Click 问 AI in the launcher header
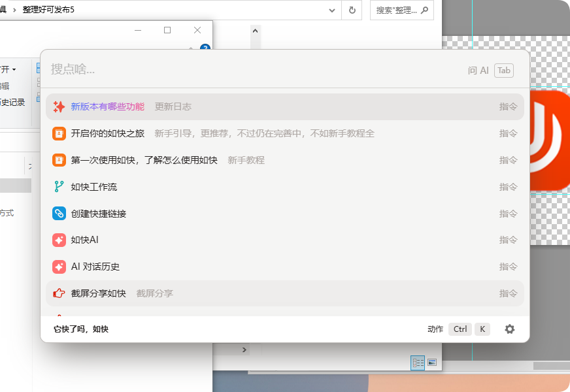This screenshot has width=570, height=392. click(x=478, y=71)
